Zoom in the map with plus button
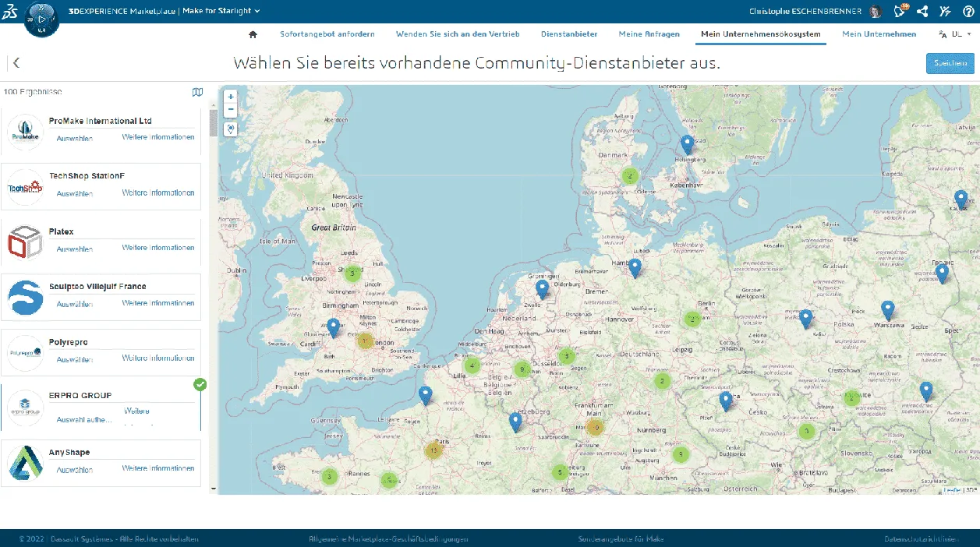 pyautogui.click(x=230, y=97)
